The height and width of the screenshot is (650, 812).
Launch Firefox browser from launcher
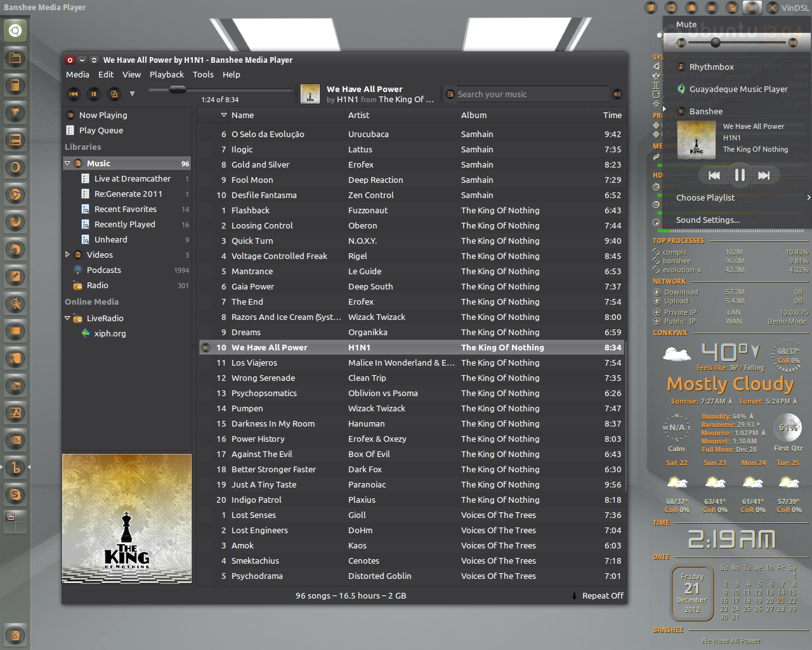(x=15, y=222)
